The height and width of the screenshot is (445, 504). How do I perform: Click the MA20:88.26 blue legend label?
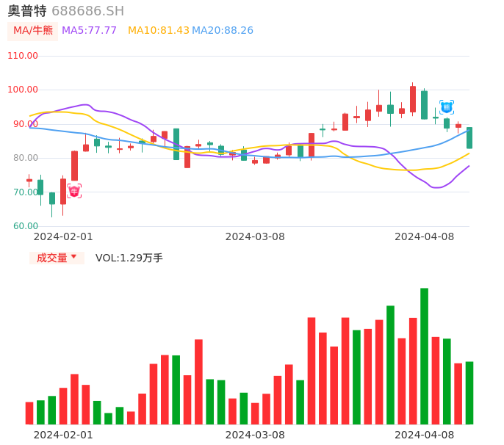(223, 31)
